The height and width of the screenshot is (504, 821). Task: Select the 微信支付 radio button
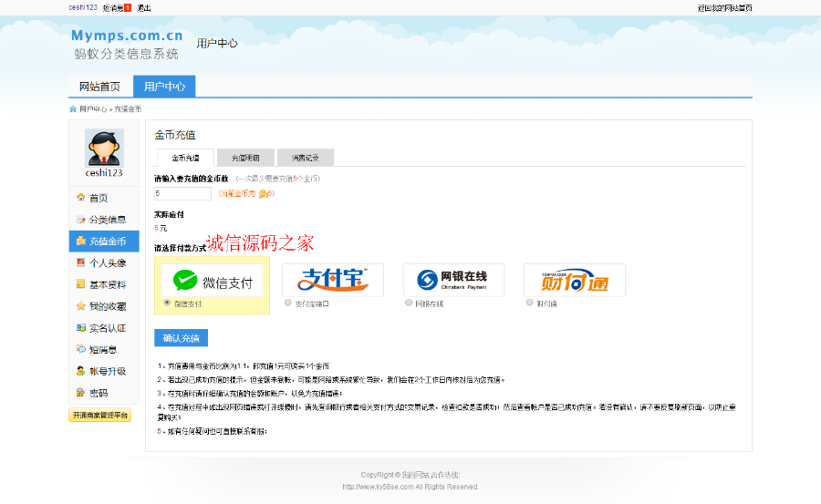click(x=167, y=303)
